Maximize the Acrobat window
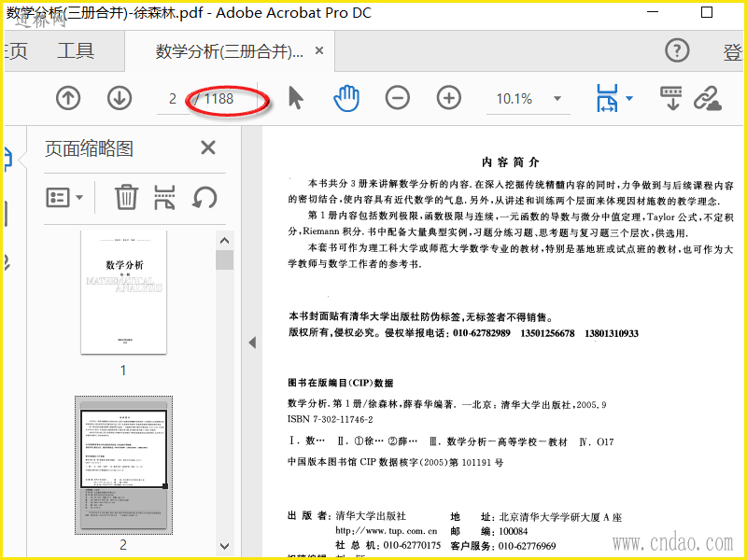The width and height of the screenshot is (747, 560). (707, 12)
